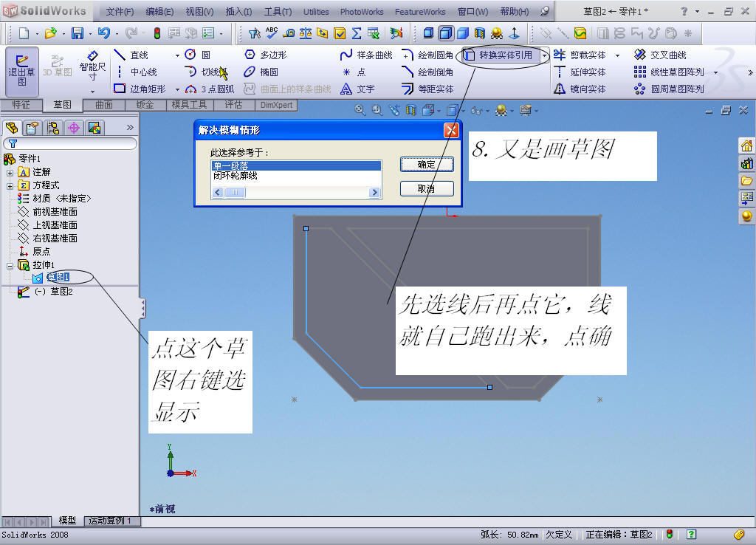Open the Trim Entities dropdown arrow
This screenshot has height=545, width=756.
617,55
